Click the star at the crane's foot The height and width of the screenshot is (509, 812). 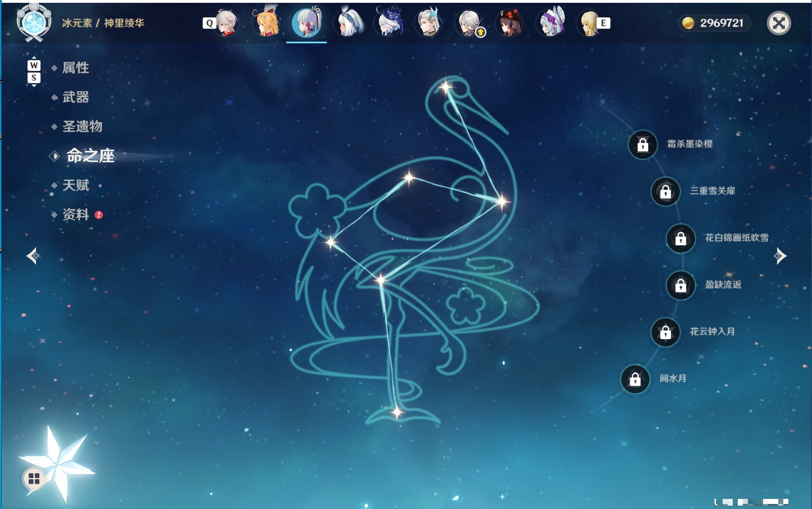click(x=397, y=413)
